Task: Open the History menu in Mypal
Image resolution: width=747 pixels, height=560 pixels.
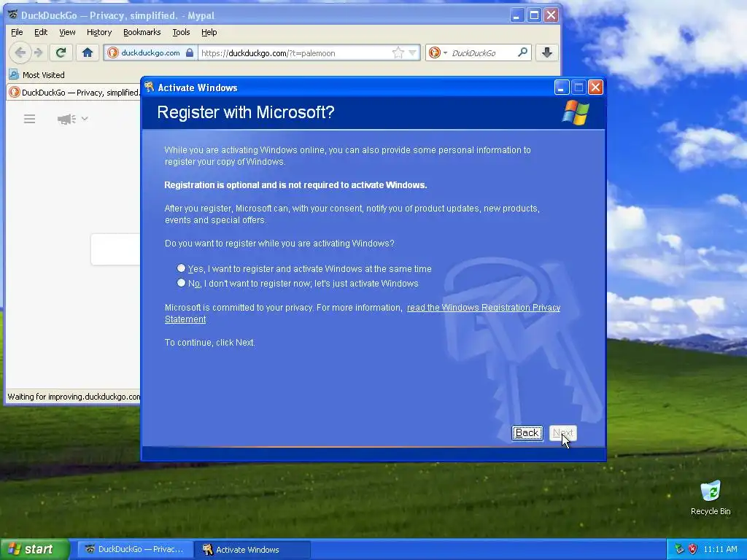Action: point(99,32)
